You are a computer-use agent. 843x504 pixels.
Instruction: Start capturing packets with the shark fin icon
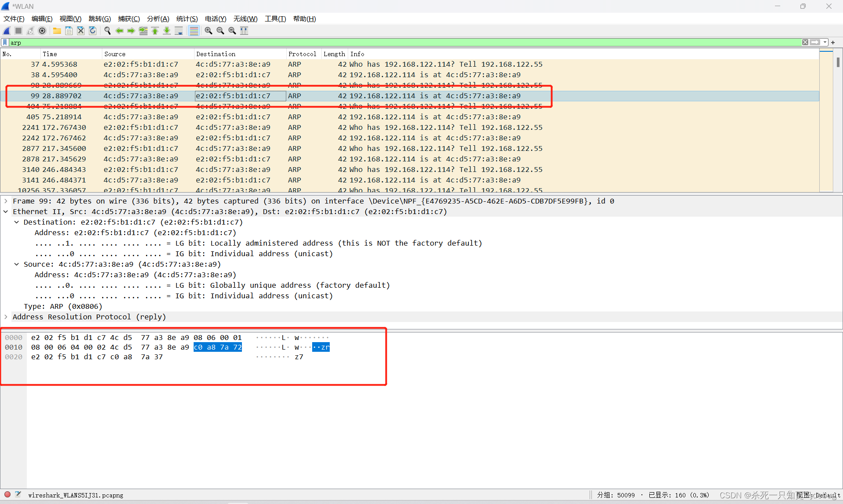pyautogui.click(x=7, y=31)
